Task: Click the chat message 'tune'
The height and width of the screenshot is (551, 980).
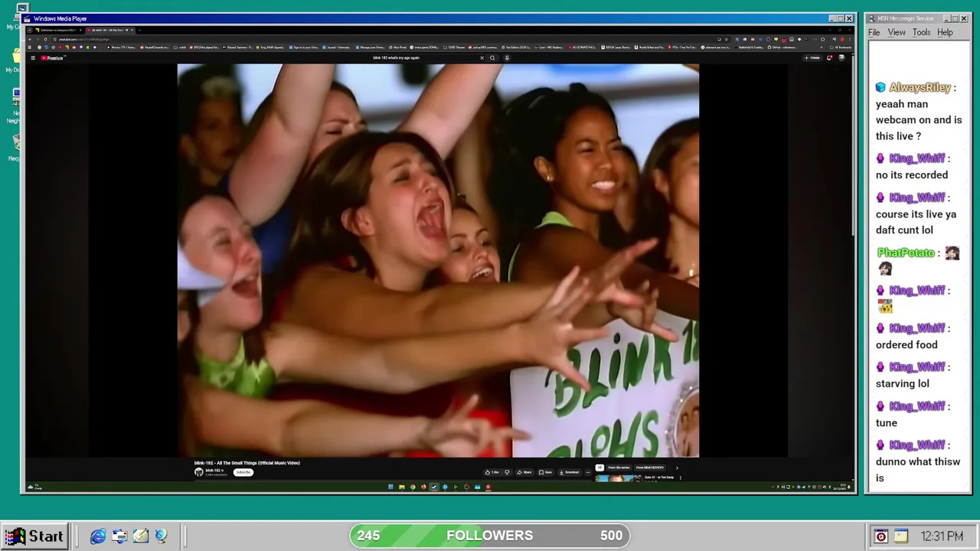Action: 887,422
